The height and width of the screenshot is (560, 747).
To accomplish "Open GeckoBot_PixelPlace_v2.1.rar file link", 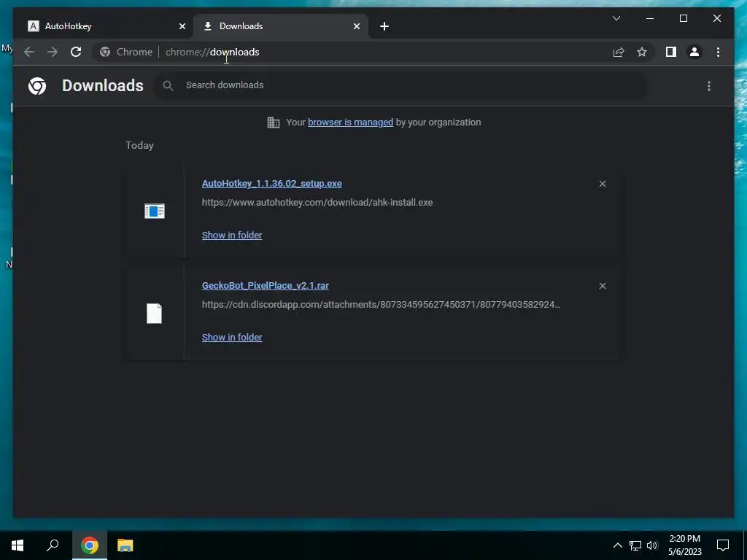I will pyautogui.click(x=266, y=285).
